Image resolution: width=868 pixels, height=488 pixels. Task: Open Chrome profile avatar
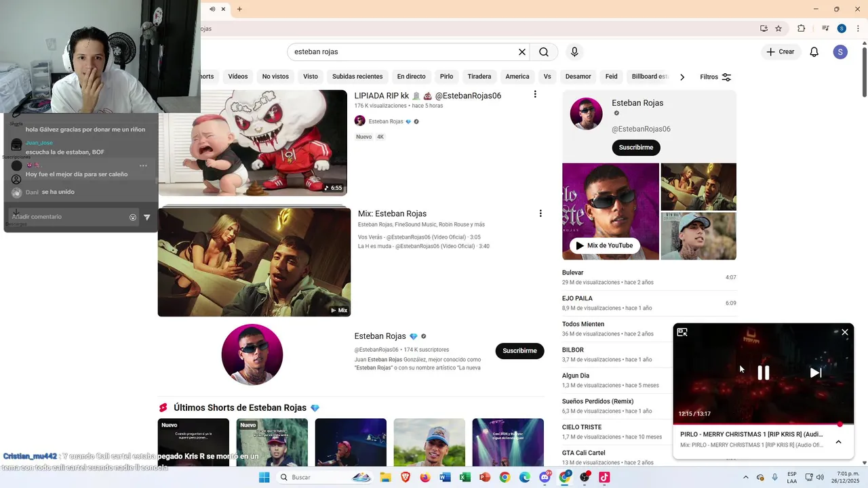point(842,28)
